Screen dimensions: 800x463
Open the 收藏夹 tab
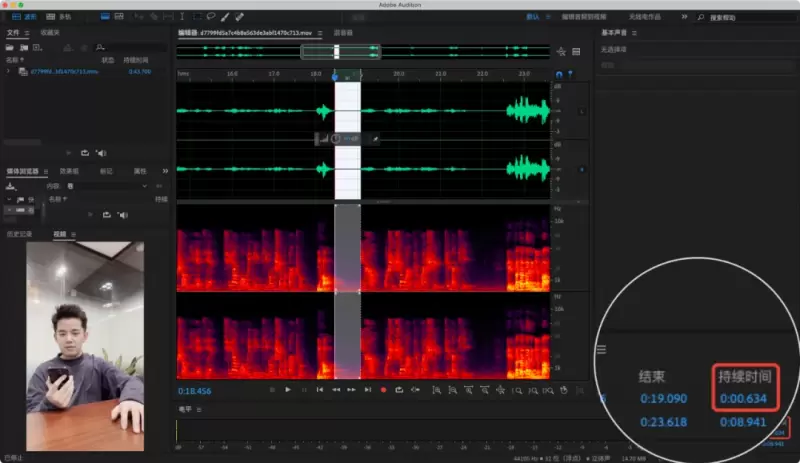click(x=50, y=33)
